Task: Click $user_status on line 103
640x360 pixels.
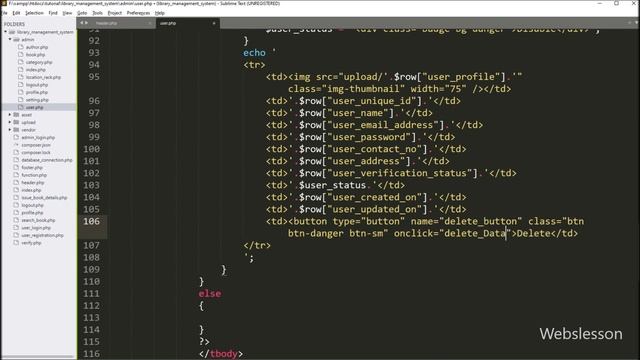Action: point(332,185)
